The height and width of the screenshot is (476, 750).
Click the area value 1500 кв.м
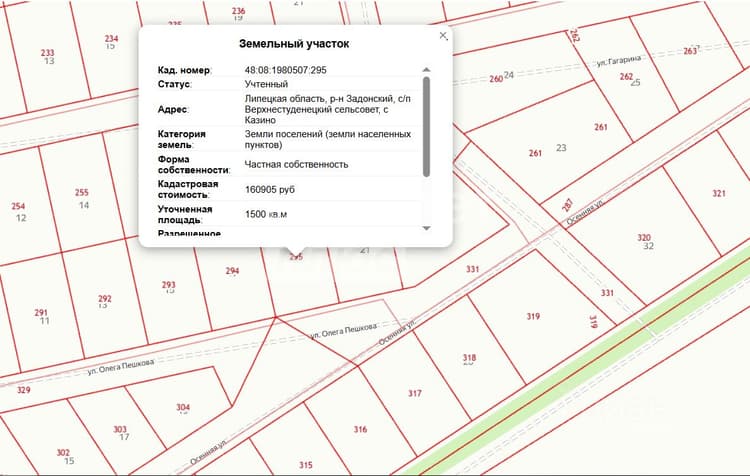tap(266, 214)
